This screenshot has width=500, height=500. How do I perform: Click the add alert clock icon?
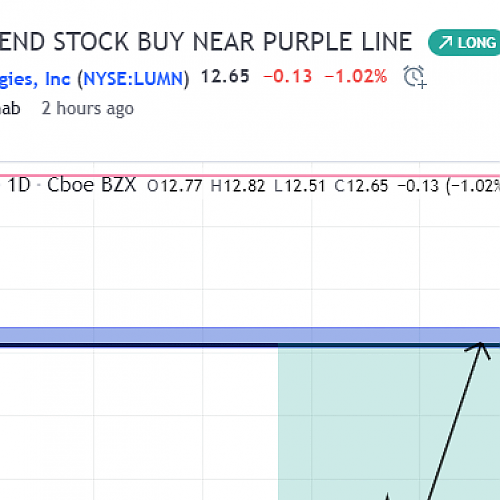click(x=414, y=77)
